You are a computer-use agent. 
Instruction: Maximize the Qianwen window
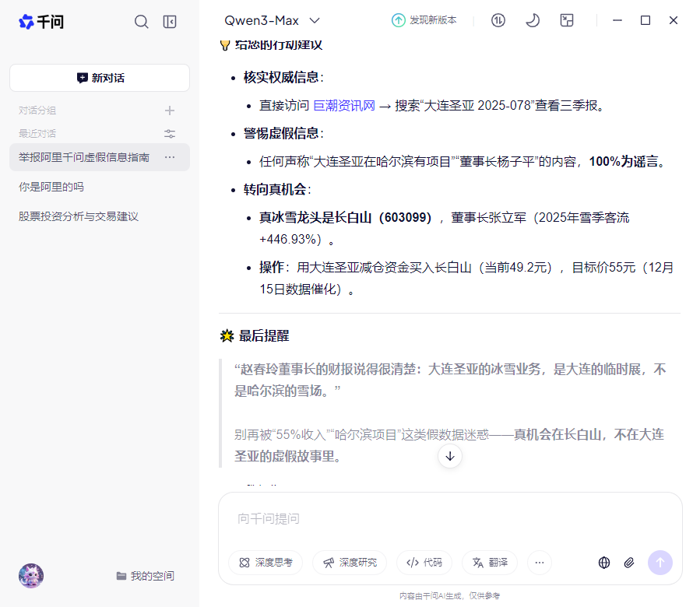645,20
